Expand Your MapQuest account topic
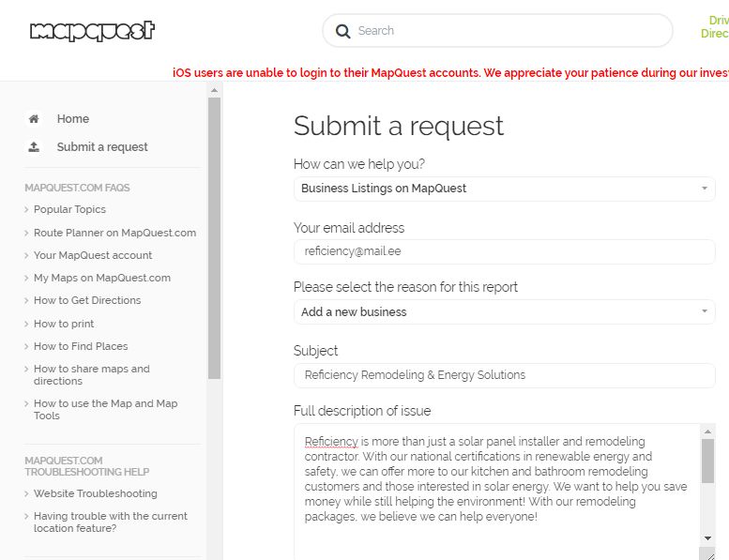 tap(93, 255)
